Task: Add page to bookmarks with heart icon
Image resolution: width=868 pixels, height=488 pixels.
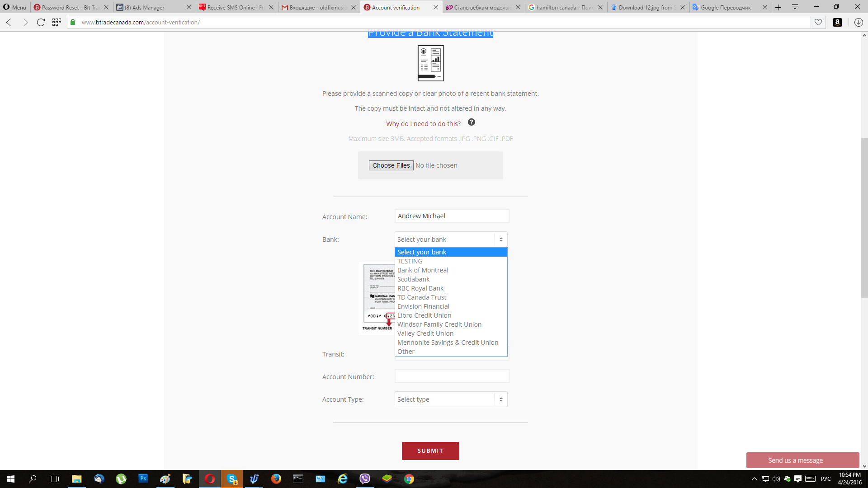Action: tap(818, 22)
